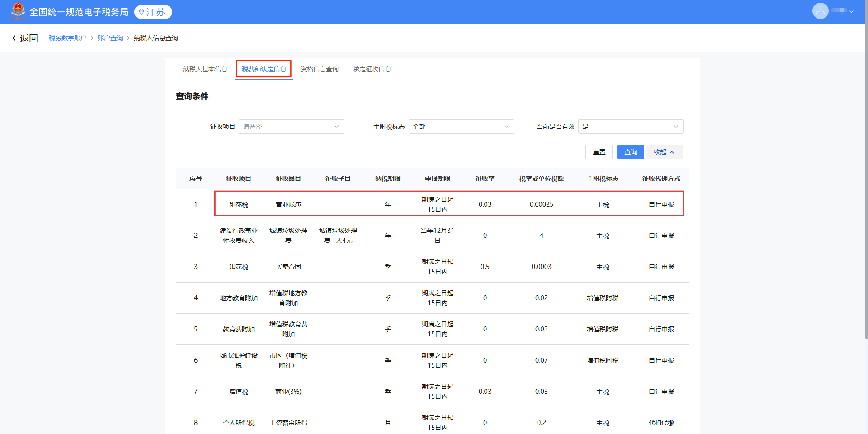Viewport: 868px width, 434px height.
Task: Select the 税费种认定信息 tab
Action: (264, 69)
